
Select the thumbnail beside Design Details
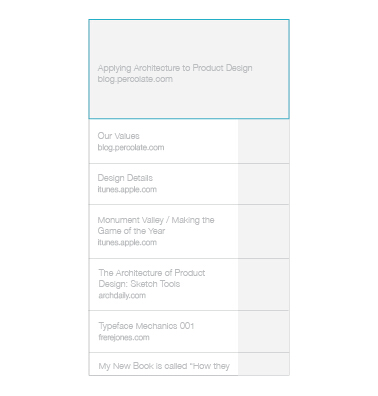263,184
